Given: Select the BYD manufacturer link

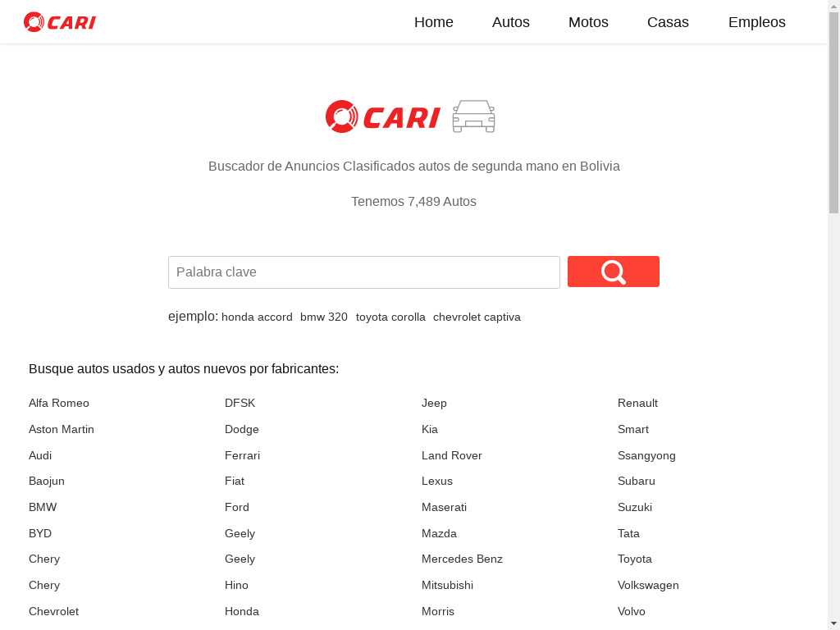Looking at the screenshot, I should coord(40,533).
